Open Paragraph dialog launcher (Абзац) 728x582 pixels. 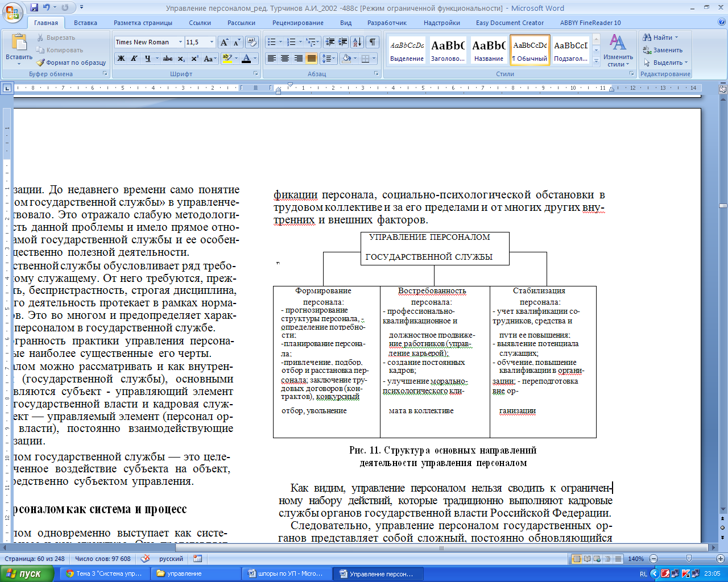click(377, 74)
